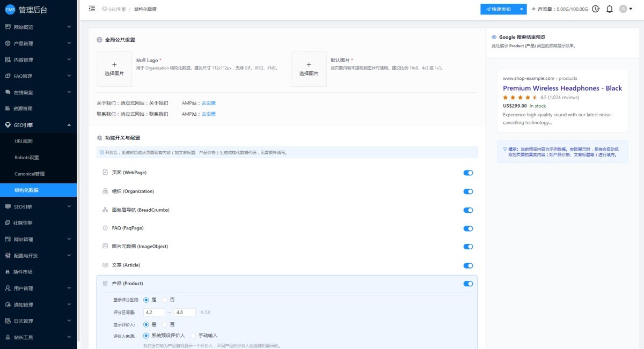Viewport: 644px width, 349px height.
Task: Click 去设置 link for 关于我们 AMP站
Action: tap(208, 103)
